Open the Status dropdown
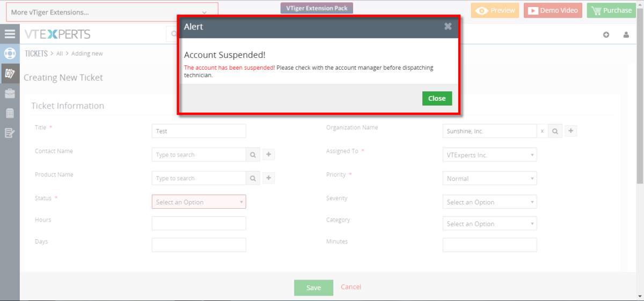The image size is (644, 301). [x=199, y=202]
